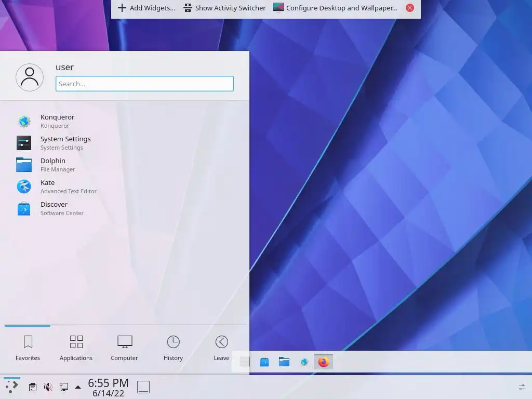Close the desktop edit toolbar
This screenshot has height=399, width=532.
coord(410,8)
